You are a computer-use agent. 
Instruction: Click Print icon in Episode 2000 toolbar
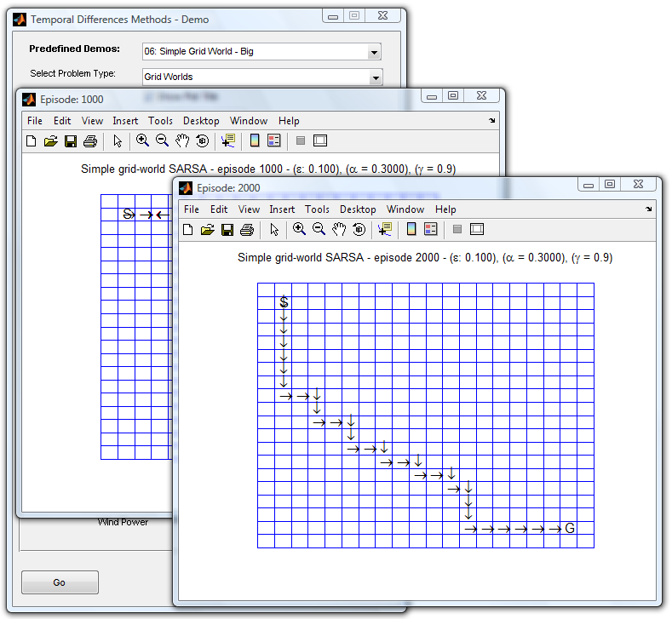(x=247, y=230)
